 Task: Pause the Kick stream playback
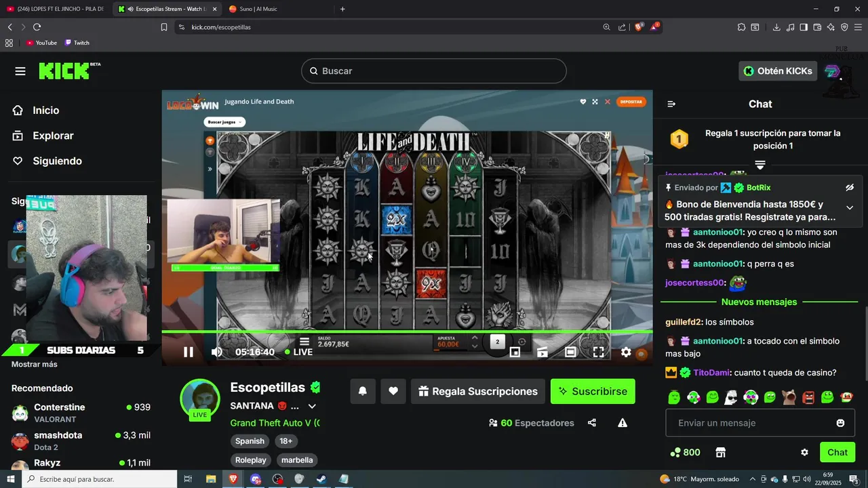pyautogui.click(x=189, y=352)
